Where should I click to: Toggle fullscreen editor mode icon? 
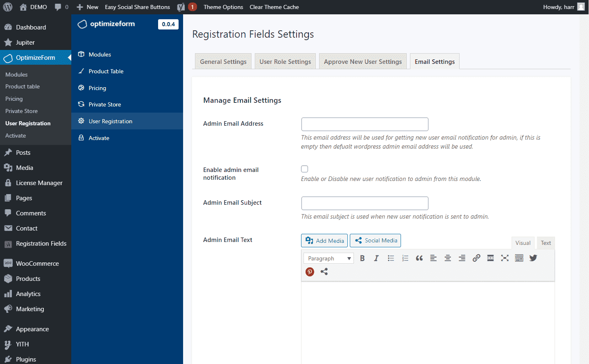(505, 258)
